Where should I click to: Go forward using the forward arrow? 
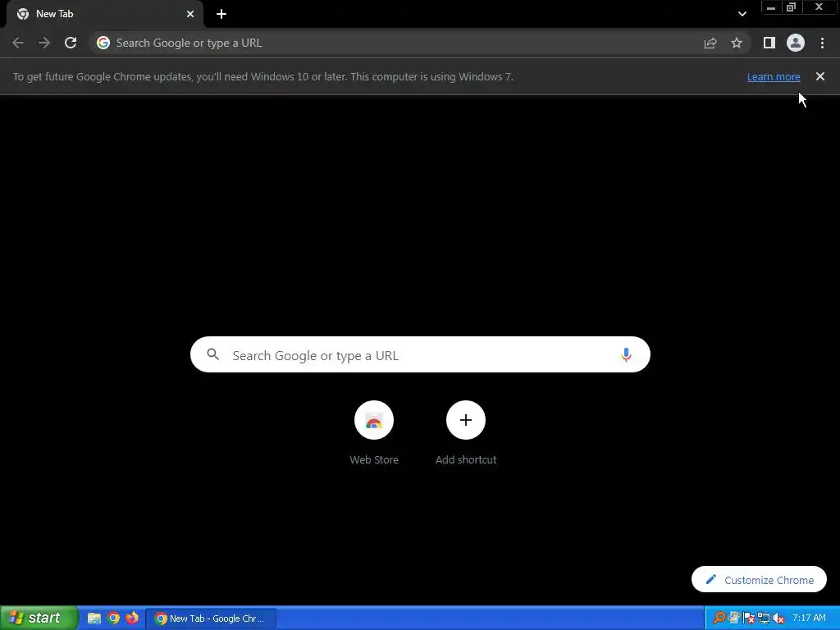tap(44, 43)
